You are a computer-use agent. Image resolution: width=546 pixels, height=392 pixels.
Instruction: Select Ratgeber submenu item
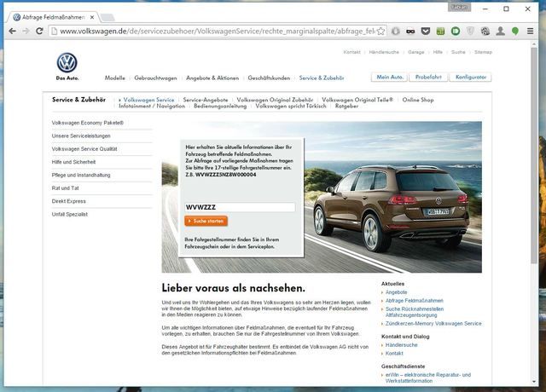click(346, 106)
